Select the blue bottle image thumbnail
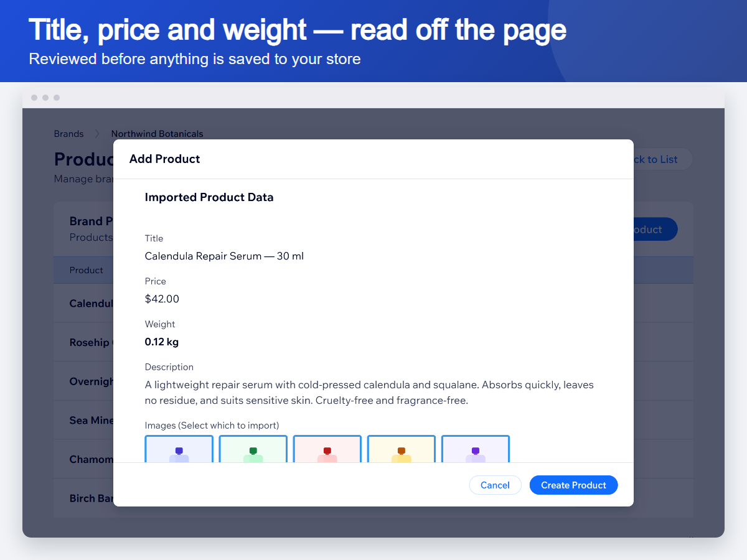747x560 pixels. (179, 449)
